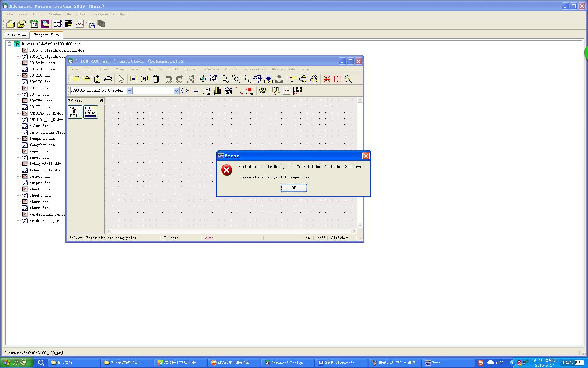Image resolution: width=588 pixels, height=368 pixels.
Task: Select the arrow pointer tool in schematic toolbar
Action: [121, 79]
